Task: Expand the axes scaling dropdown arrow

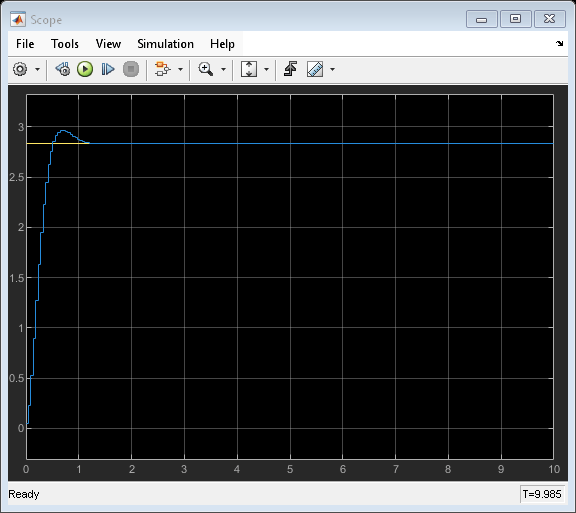Action: (267, 69)
